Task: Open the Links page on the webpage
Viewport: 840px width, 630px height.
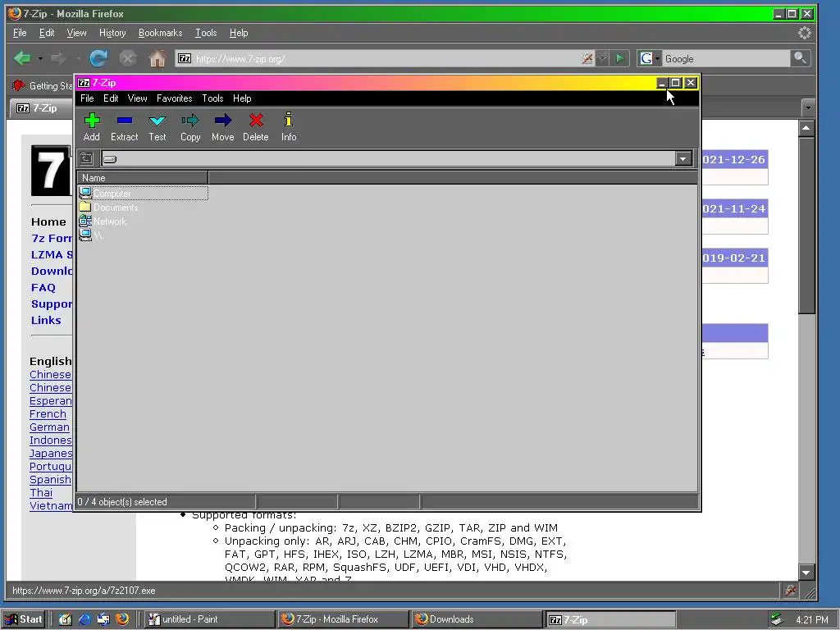Action: click(x=46, y=321)
